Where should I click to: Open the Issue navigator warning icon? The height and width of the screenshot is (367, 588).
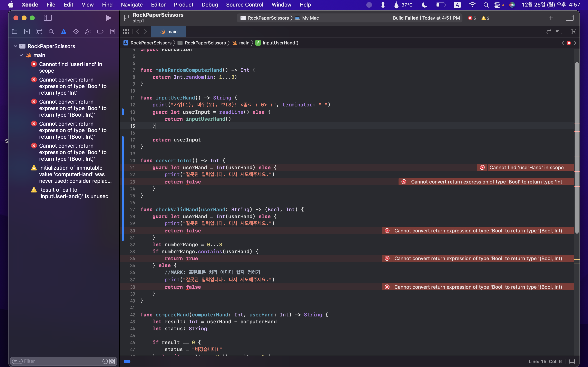click(64, 32)
